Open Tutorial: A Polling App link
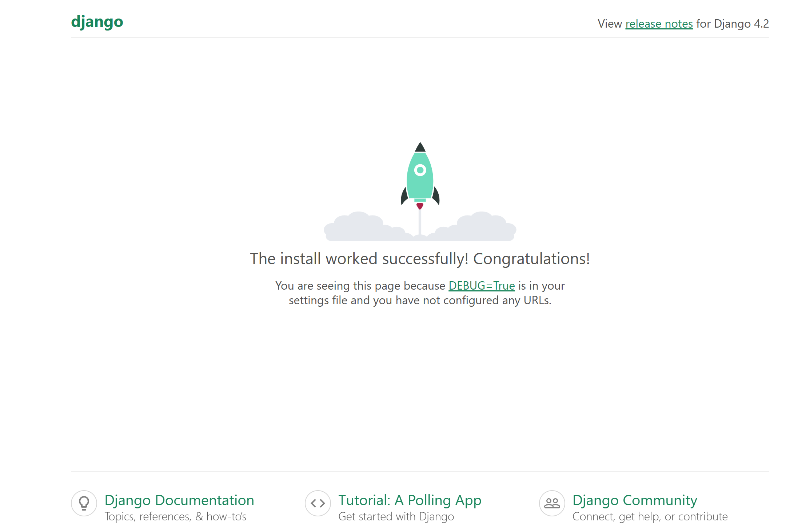The width and height of the screenshot is (790, 532). [x=410, y=500]
